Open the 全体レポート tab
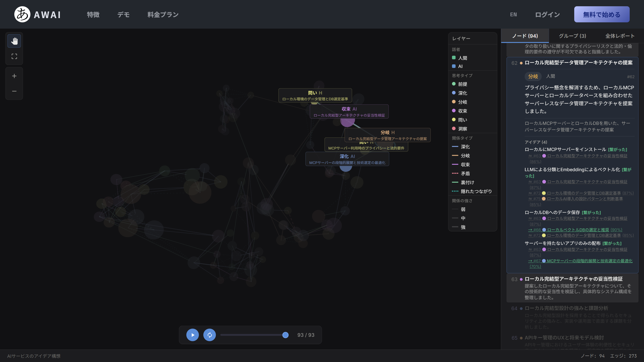 coord(620,36)
